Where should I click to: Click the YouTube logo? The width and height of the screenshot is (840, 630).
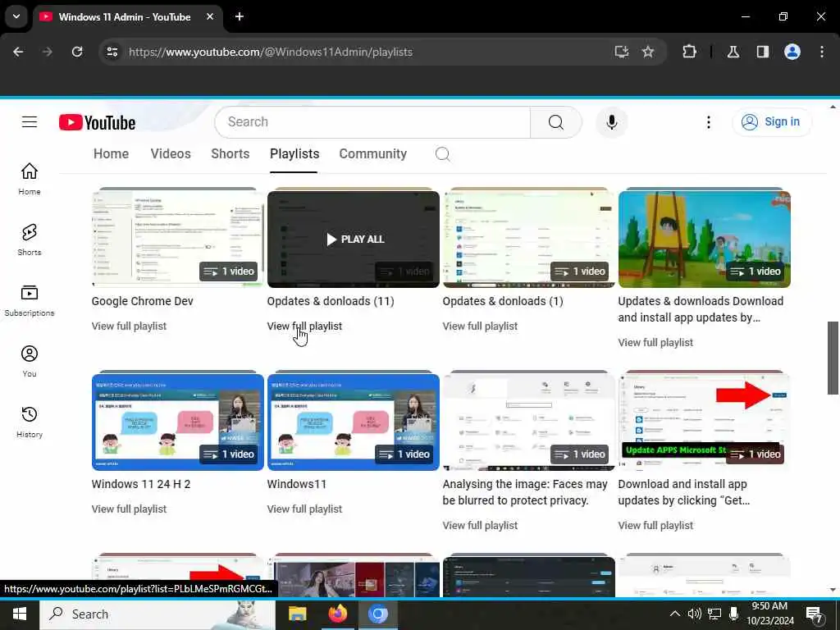97,123
